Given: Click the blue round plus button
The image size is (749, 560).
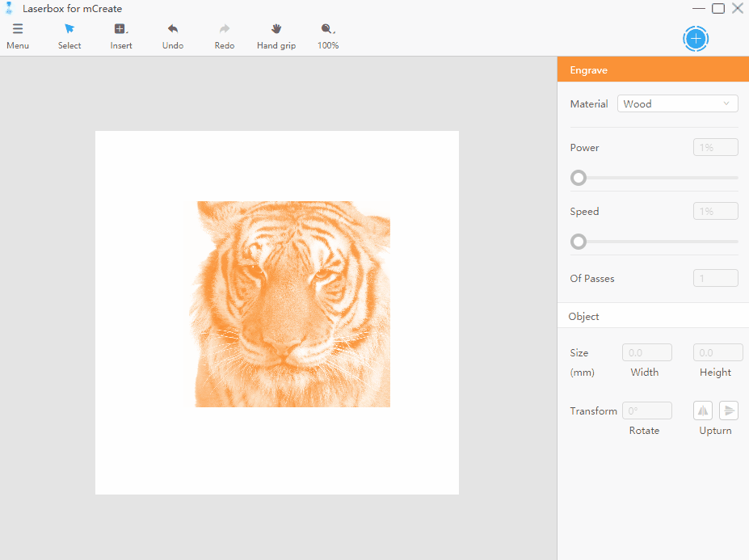Looking at the screenshot, I should (696, 39).
